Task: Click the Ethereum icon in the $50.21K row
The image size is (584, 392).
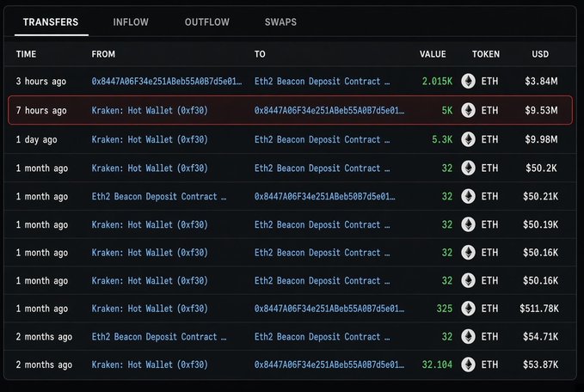Action: 468,196
